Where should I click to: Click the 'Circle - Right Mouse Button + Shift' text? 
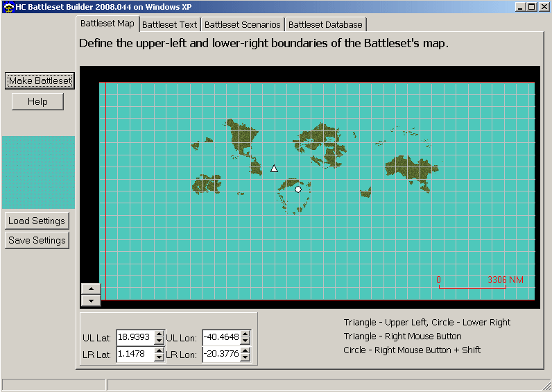point(412,350)
